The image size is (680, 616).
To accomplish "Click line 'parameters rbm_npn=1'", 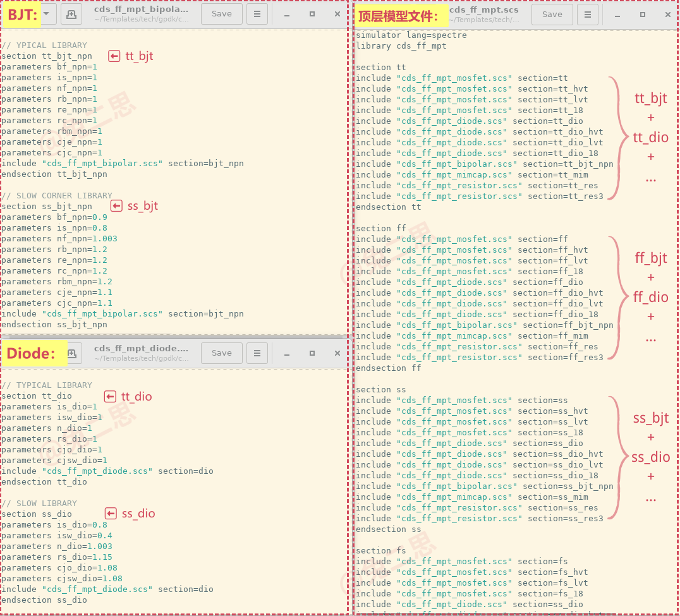I will (52, 131).
